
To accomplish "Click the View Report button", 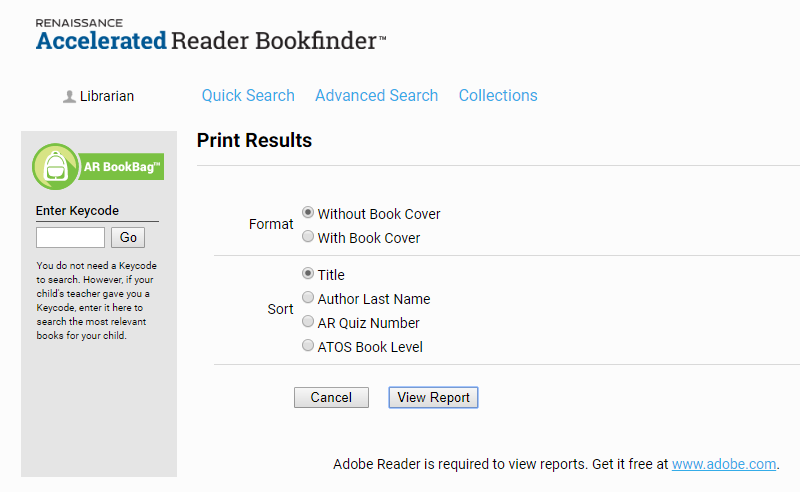I will 433,398.
